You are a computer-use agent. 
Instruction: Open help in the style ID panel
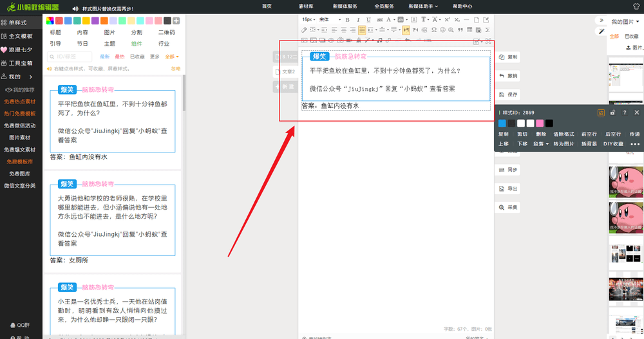[625, 113]
